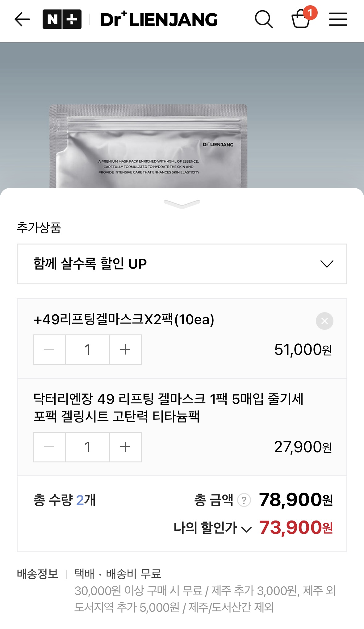Open the N+ Naver Plus store logo
This screenshot has width=364, height=629.
pyautogui.click(x=62, y=19)
